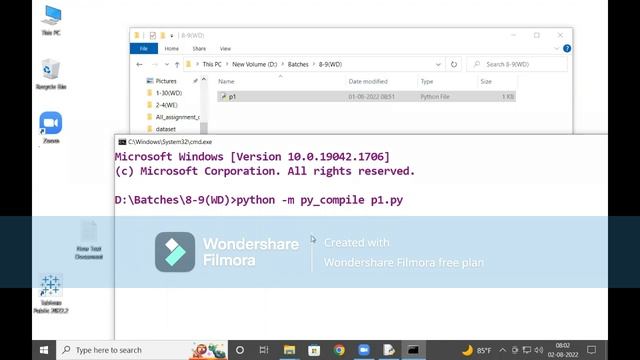The height and width of the screenshot is (360, 640).
Task: Open Explorer help question mark icon
Action: [567, 49]
